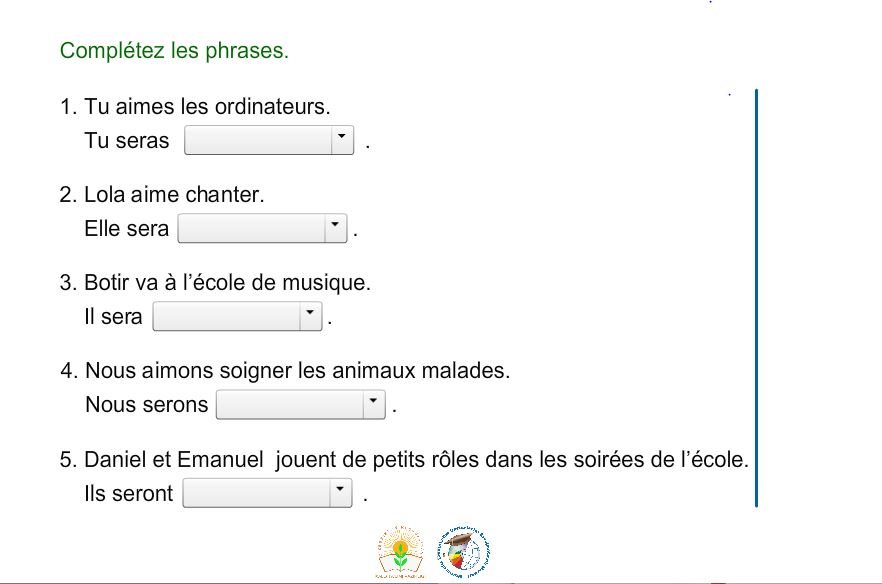Viewport: 882px width, 584px height.
Task: Click the sentence "Lola aime chanter."
Action: click(x=174, y=195)
